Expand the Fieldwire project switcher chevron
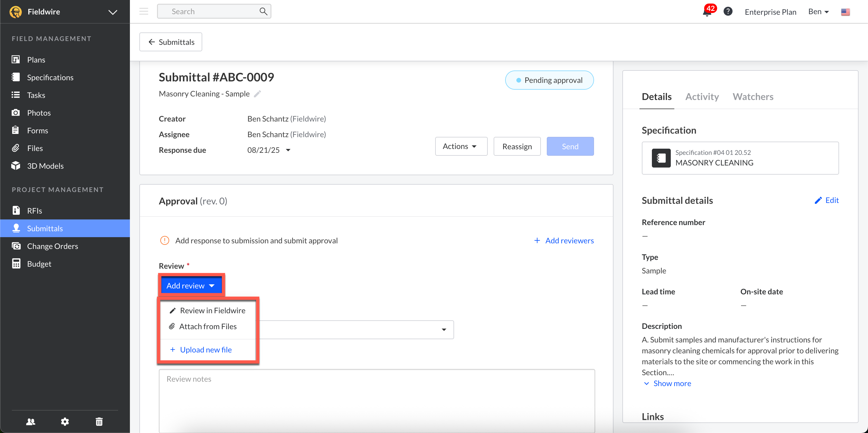Image resolution: width=868 pixels, height=433 pixels. coord(112,12)
